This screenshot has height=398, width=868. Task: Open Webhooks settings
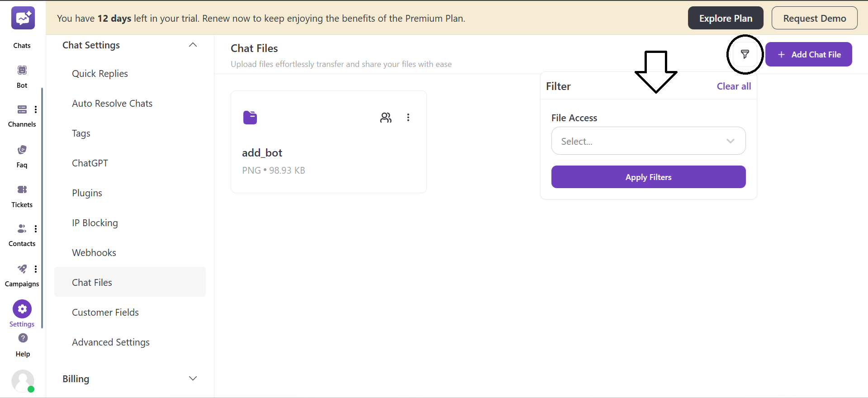click(94, 253)
